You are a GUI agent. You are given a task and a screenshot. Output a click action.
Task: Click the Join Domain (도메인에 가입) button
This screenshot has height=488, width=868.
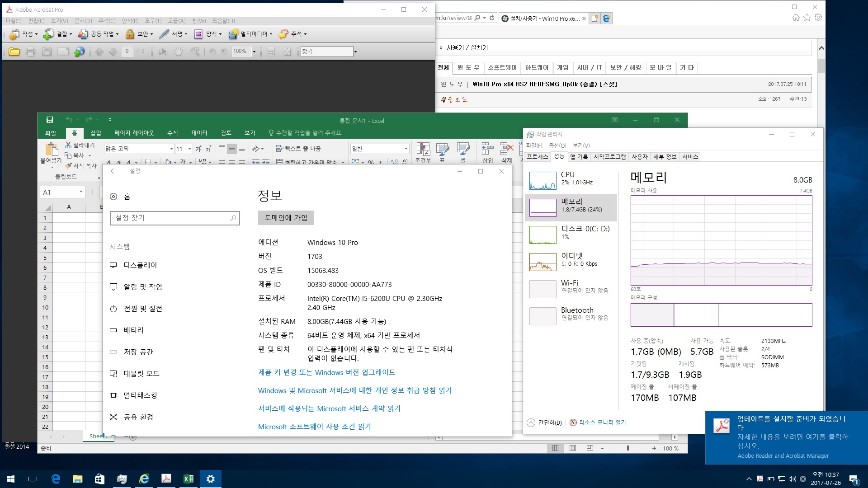(286, 218)
